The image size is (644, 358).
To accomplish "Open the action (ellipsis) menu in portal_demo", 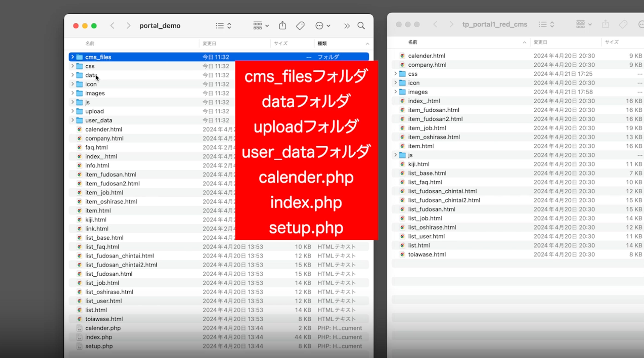I will coord(323,26).
